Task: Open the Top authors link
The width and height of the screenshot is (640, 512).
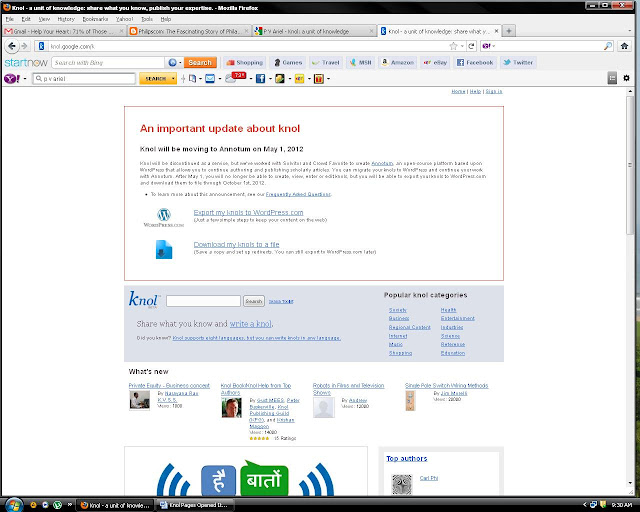Action: pos(407,458)
